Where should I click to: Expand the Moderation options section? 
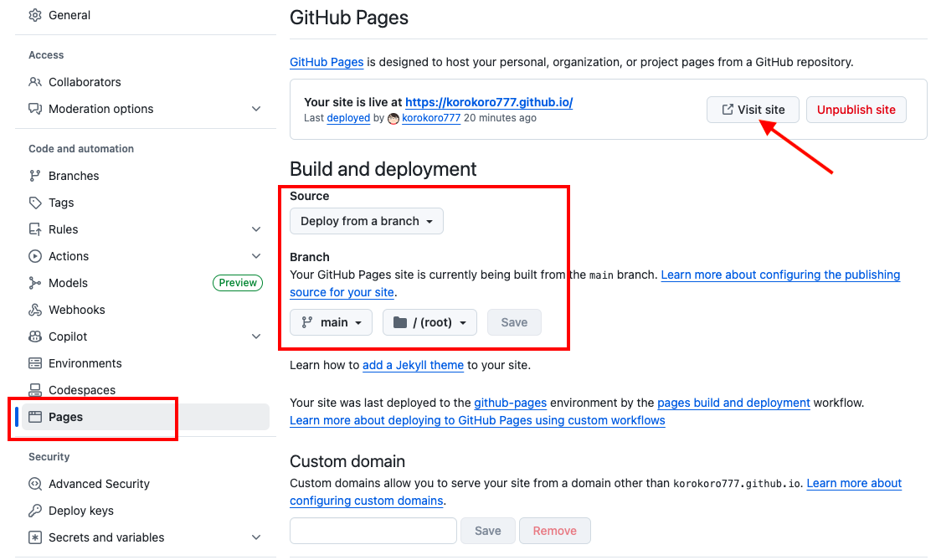(x=256, y=108)
